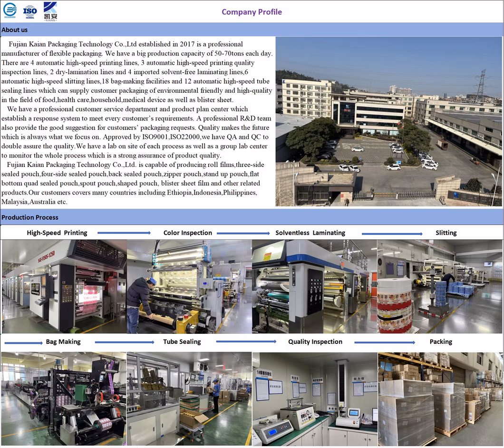Select the Company Profile title
Viewport: 504px width, 448px height.
[x=252, y=12]
